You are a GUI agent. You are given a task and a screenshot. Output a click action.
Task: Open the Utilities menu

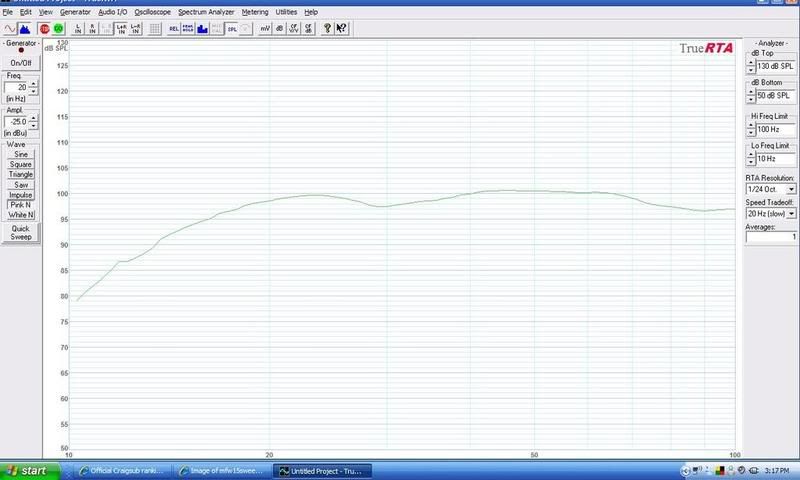pos(286,12)
